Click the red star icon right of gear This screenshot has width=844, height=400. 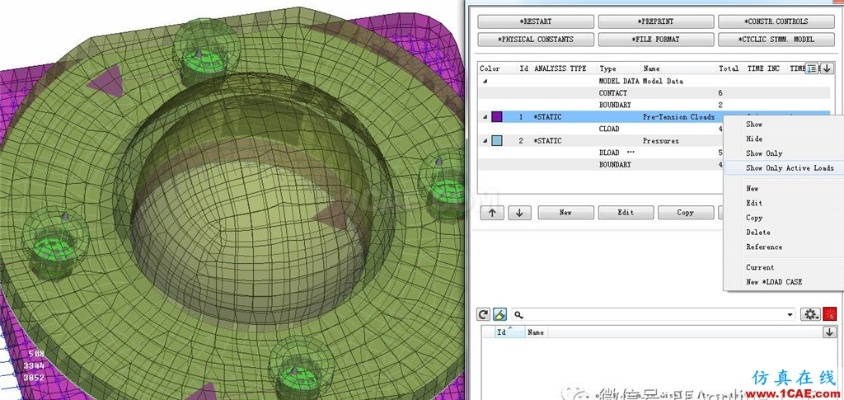(x=829, y=314)
